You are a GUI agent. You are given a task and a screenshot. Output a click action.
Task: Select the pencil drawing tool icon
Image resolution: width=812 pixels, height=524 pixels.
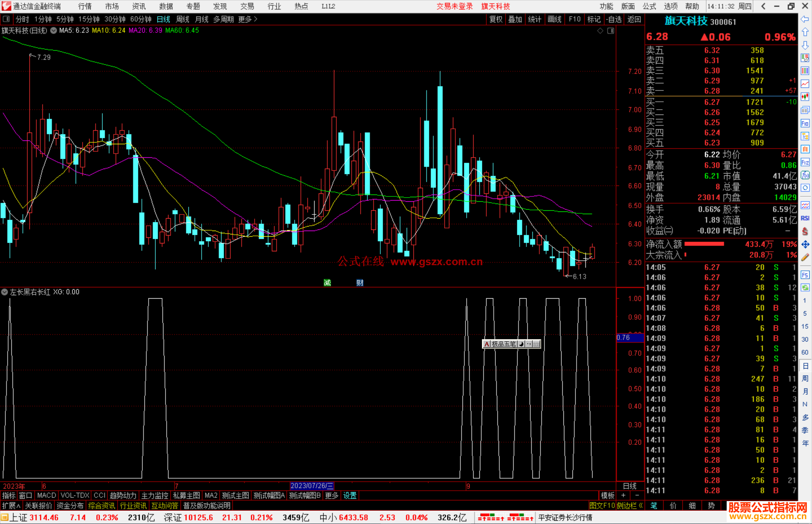[805, 257]
